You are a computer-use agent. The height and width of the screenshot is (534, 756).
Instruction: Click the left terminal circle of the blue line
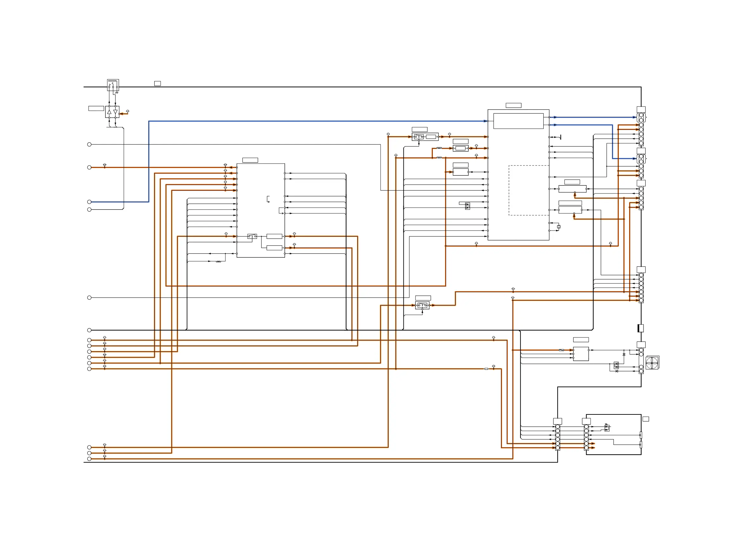89,202
